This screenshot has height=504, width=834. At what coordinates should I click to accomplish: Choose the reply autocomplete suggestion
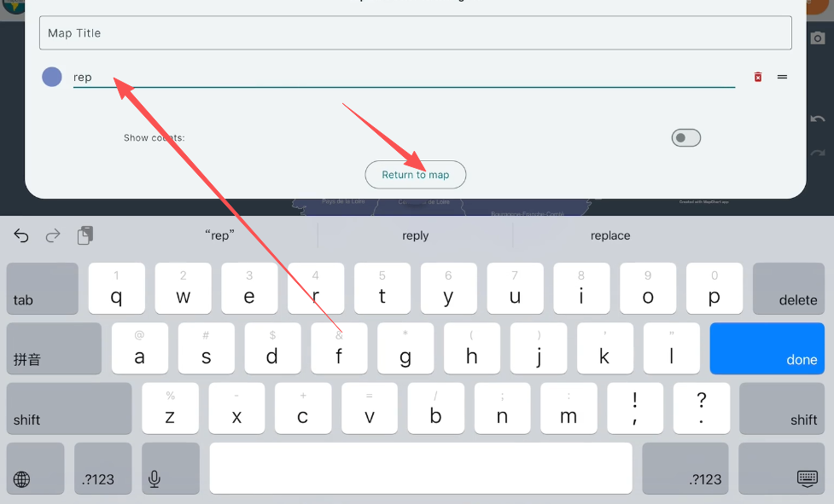(x=416, y=235)
